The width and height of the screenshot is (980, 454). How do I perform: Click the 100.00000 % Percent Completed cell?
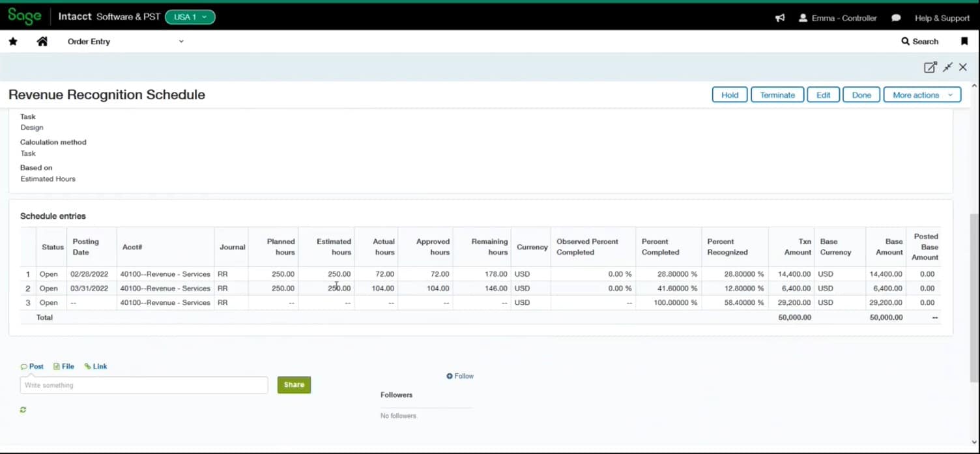pyautogui.click(x=669, y=303)
